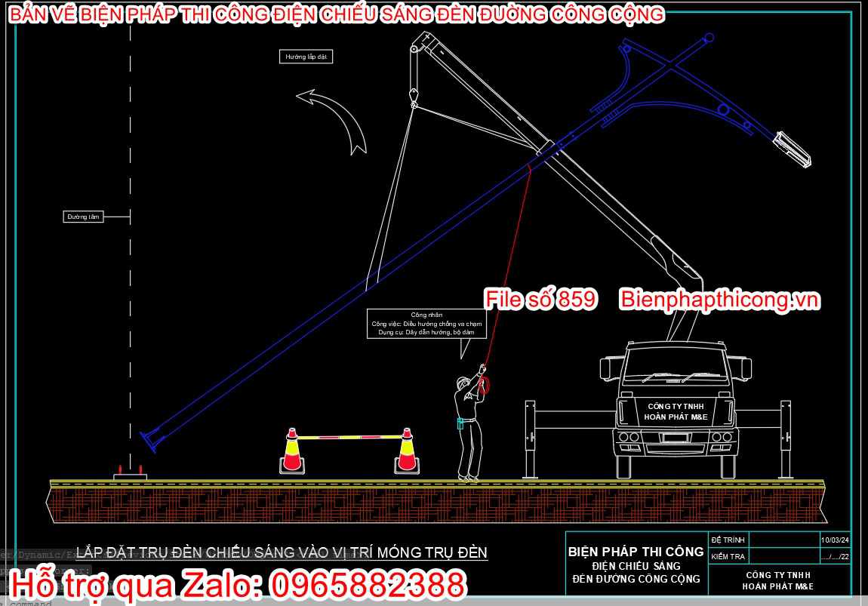Click the 'Công nhân' callout heading
This screenshot has width=868, height=606.
click(x=426, y=315)
